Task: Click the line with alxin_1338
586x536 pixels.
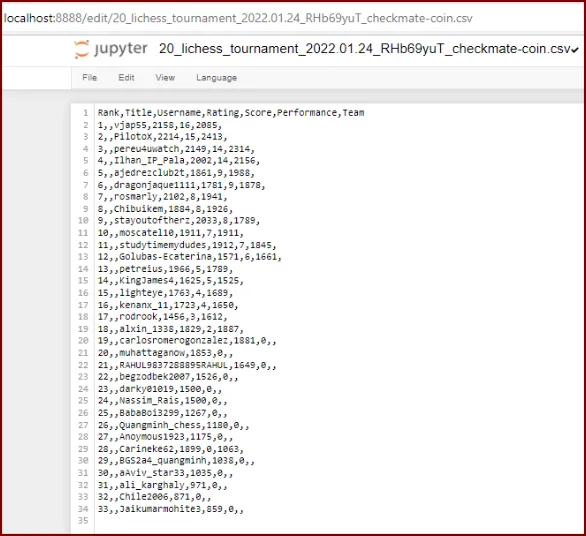Action: 171,329
